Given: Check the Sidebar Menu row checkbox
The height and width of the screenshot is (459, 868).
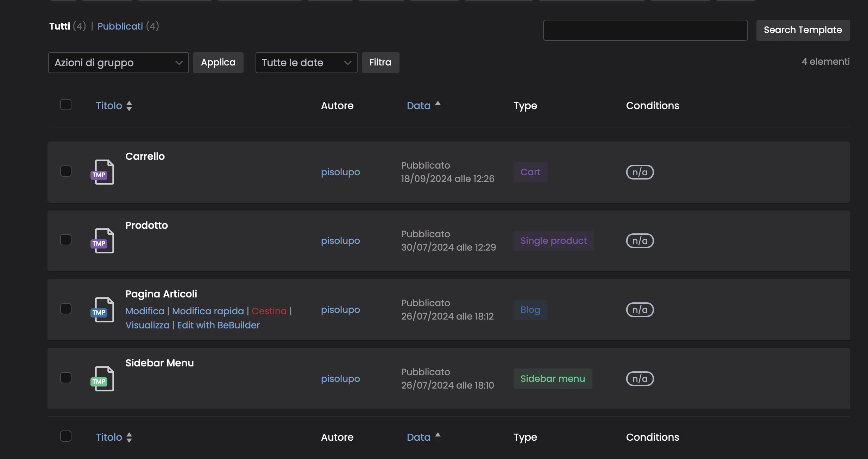Looking at the screenshot, I should click(x=66, y=378).
